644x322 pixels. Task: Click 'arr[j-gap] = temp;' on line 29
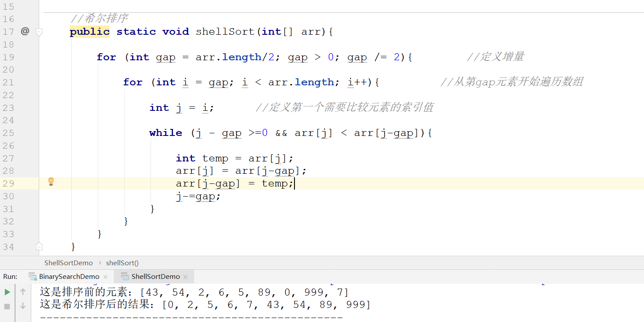coord(235,183)
